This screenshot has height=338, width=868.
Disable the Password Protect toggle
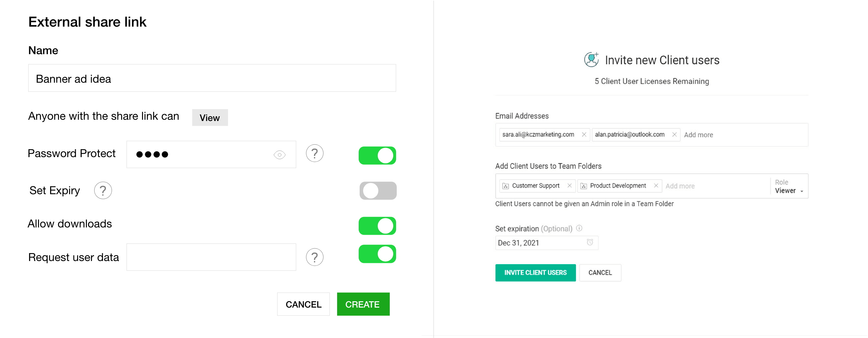point(377,156)
